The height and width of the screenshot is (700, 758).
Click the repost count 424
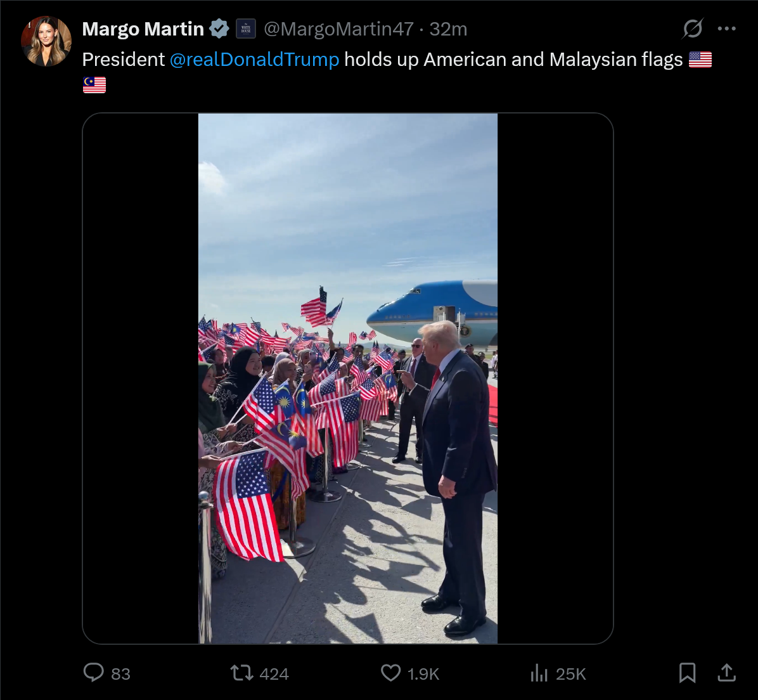(x=274, y=674)
